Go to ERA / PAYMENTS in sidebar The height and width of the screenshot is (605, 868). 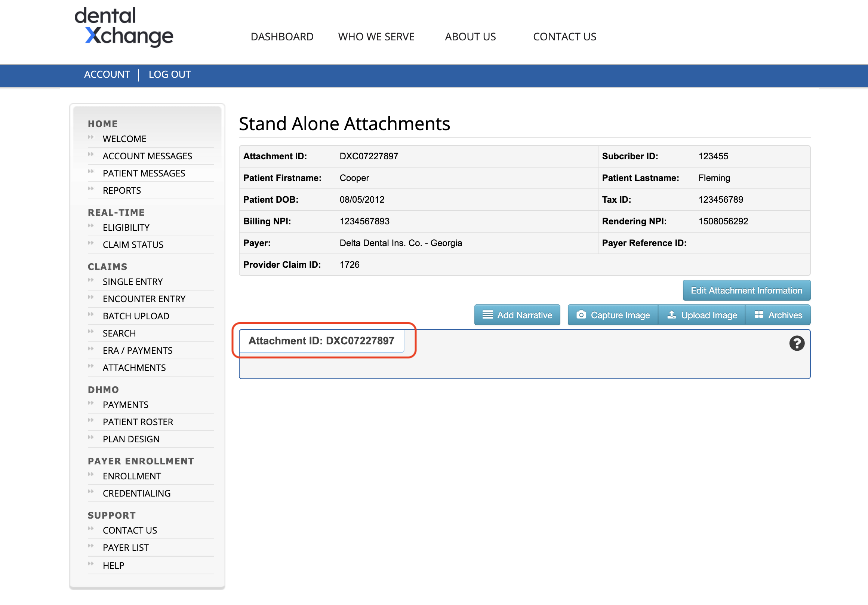(x=138, y=350)
